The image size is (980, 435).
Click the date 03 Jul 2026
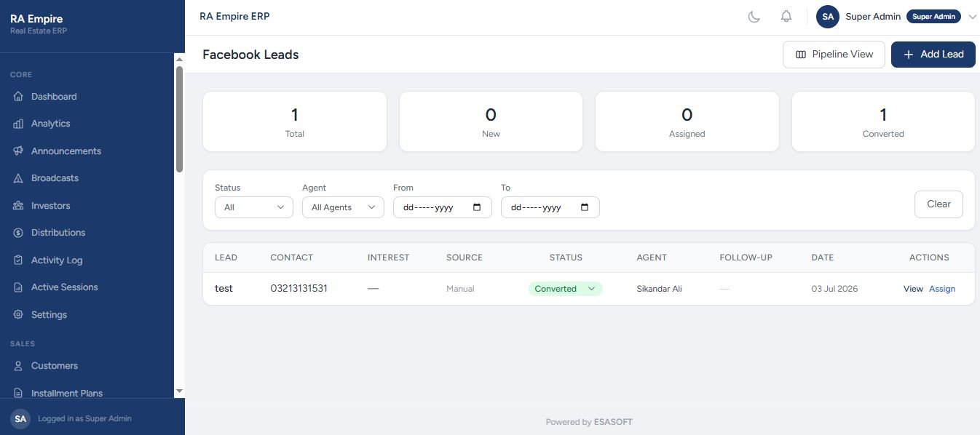coord(834,289)
